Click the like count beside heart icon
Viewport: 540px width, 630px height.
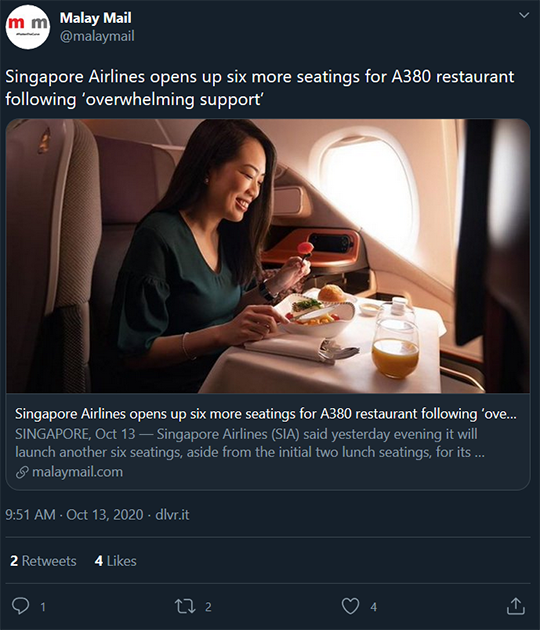[374, 607]
